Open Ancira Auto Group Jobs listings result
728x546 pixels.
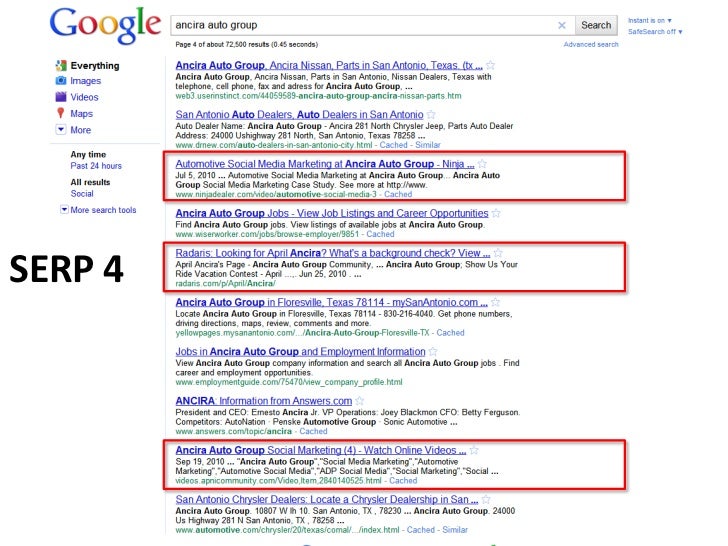pos(332,213)
